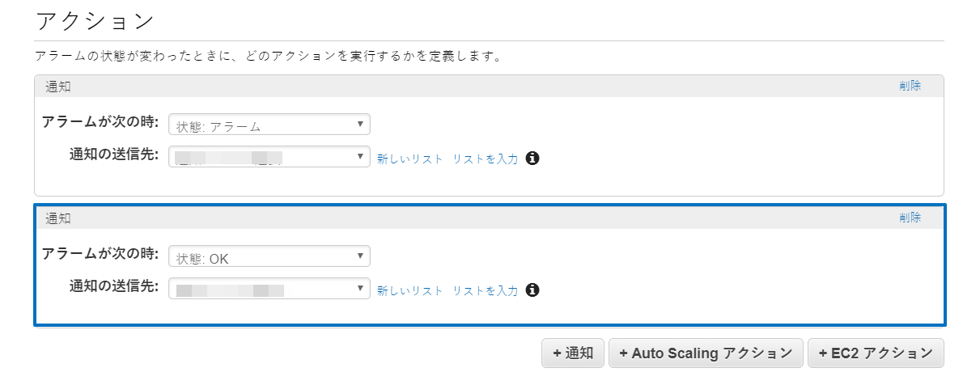980x385 pixels.
Task: Expand the first notification's 通知の送信先 dropdown
Action: [x=269, y=158]
